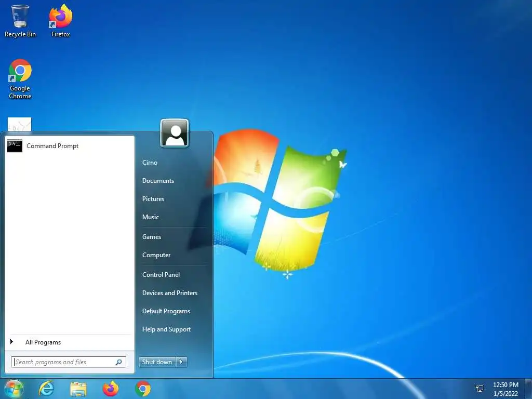The height and width of the screenshot is (399, 532).
Task: Open Documents in the Start menu
Action: [x=158, y=181]
